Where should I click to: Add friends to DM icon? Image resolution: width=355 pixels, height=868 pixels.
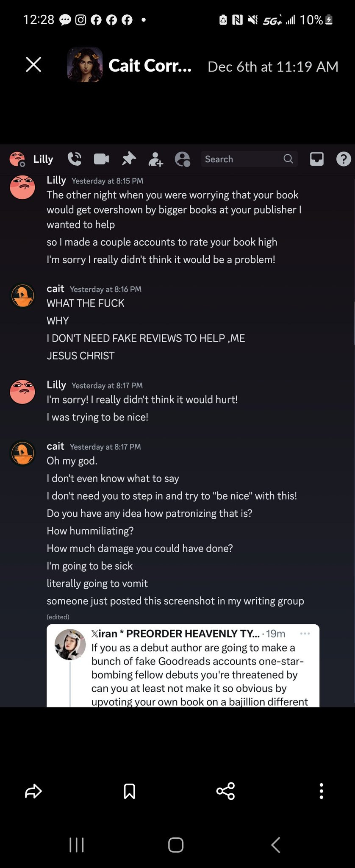click(156, 159)
